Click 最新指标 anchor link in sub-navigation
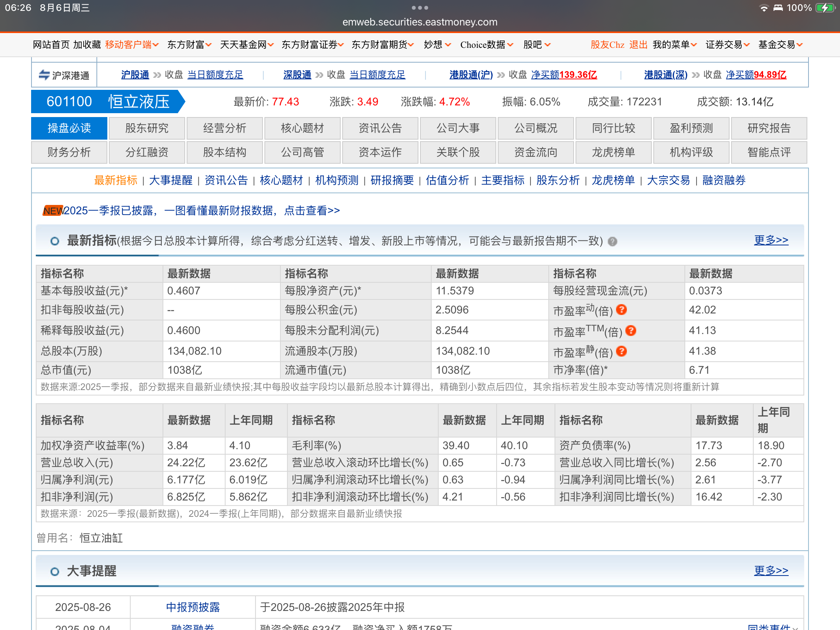 click(x=115, y=180)
